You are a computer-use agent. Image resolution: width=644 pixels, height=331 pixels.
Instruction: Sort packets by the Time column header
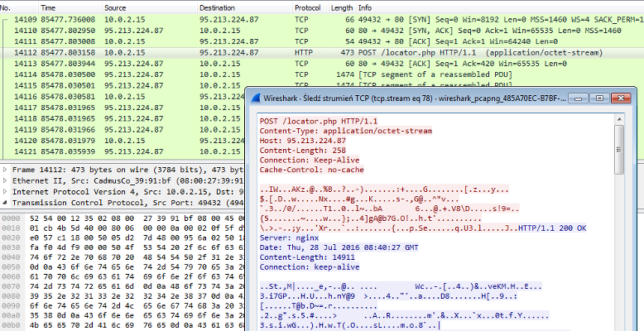click(48, 7)
